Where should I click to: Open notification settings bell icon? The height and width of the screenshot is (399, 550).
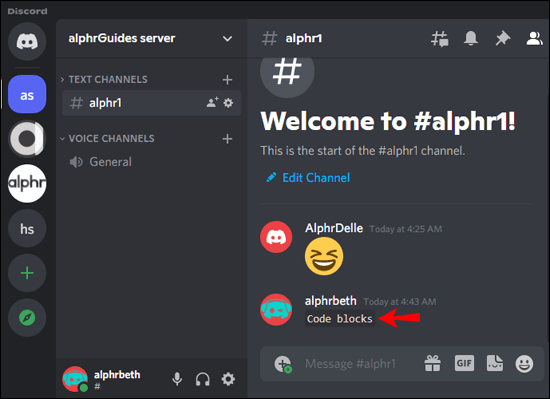[x=471, y=38]
